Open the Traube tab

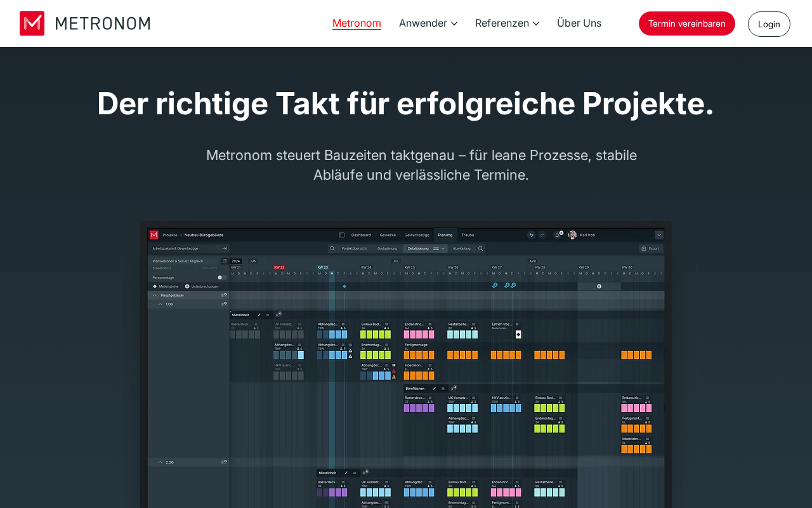[x=468, y=235]
